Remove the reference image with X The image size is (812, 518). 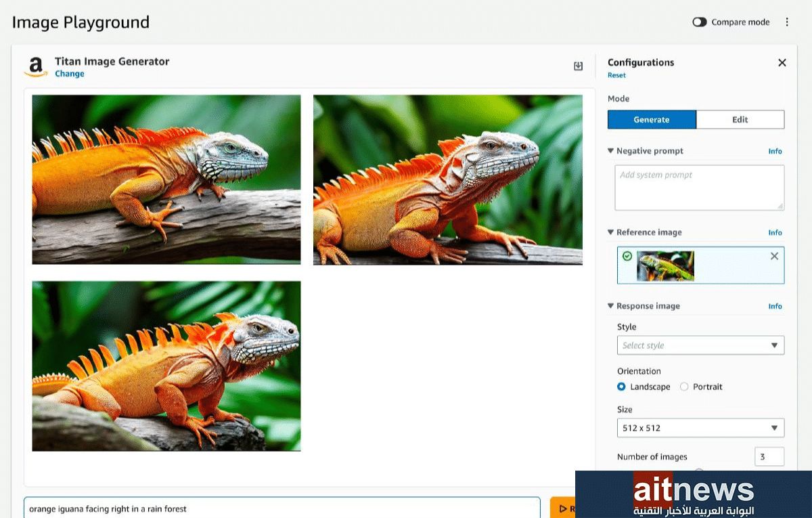point(774,256)
